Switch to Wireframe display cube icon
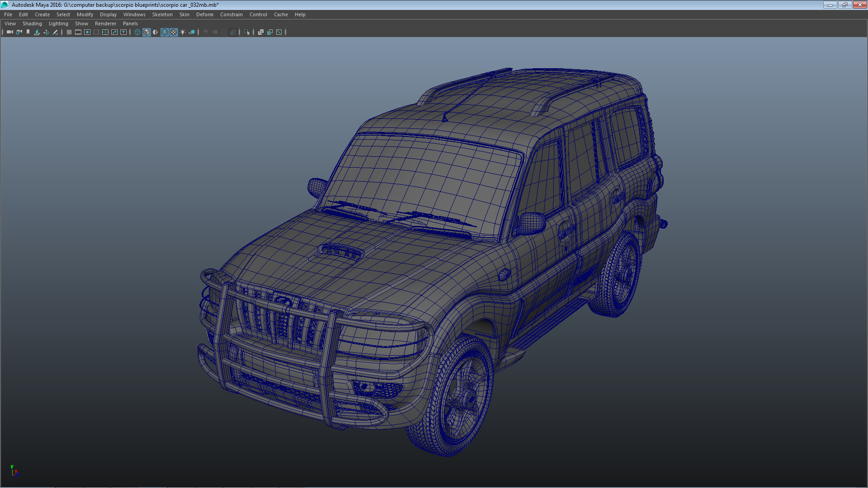This screenshot has width=868, height=488. coord(137,32)
